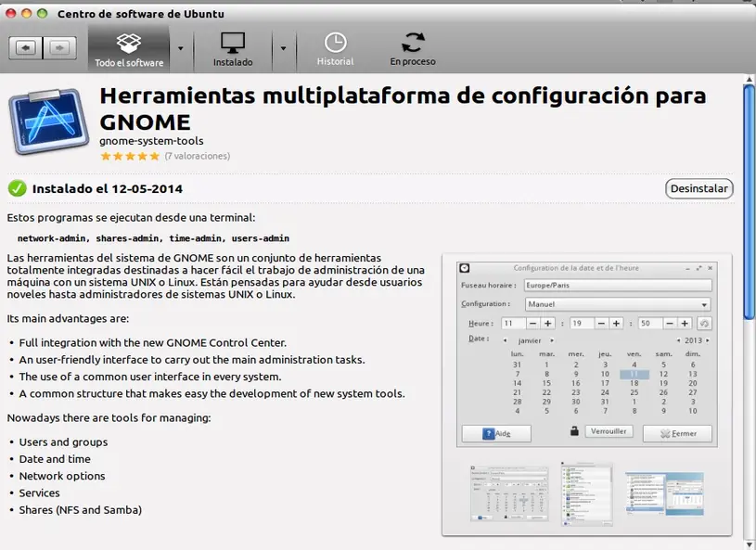
Task: Click the 'Services' bullet
Action: click(39, 493)
